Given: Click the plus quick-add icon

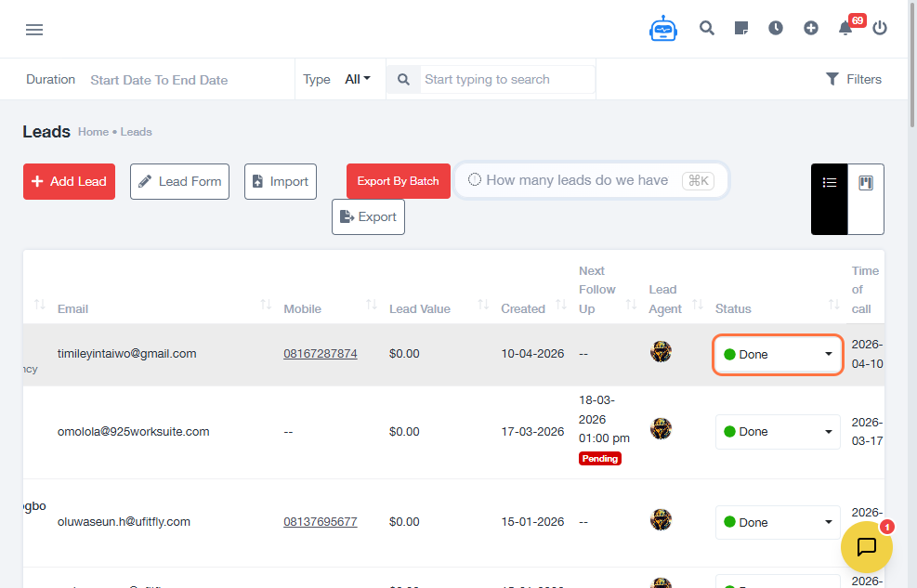Looking at the screenshot, I should (x=811, y=29).
